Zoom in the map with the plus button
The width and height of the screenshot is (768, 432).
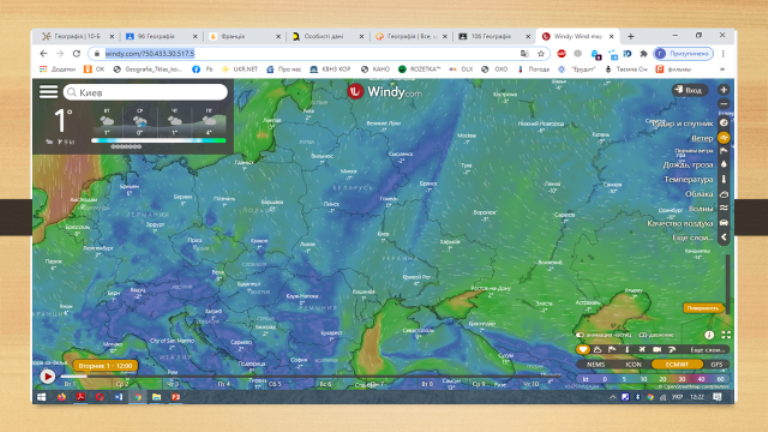[x=723, y=90]
